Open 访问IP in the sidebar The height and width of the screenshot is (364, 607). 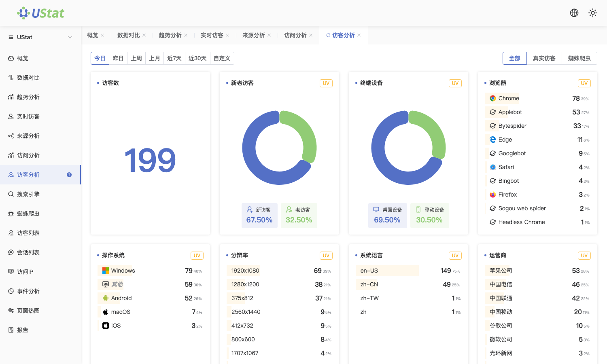[x=40, y=272]
